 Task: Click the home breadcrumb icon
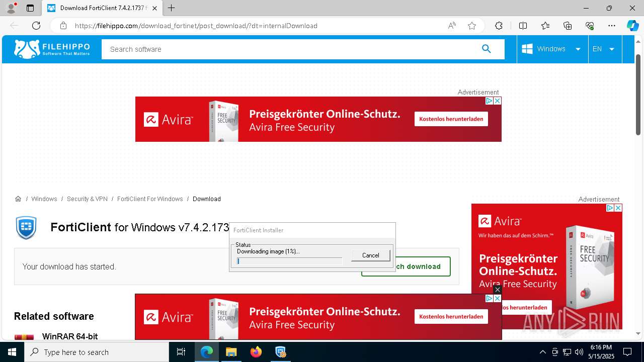click(x=18, y=199)
